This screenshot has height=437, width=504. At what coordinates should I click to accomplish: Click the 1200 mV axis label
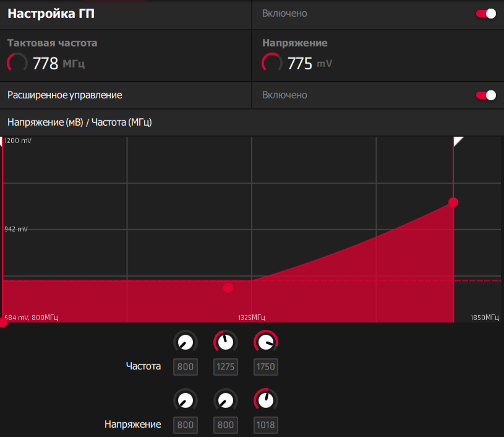point(18,141)
